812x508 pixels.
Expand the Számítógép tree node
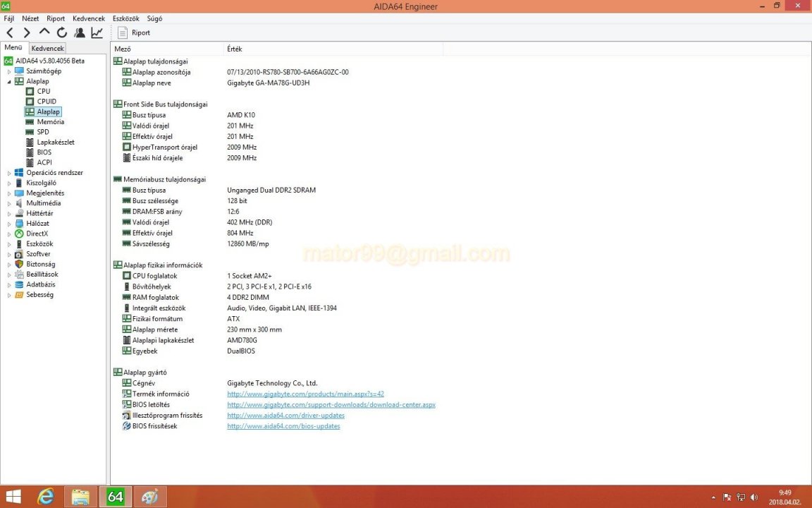pyautogui.click(x=8, y=71)
